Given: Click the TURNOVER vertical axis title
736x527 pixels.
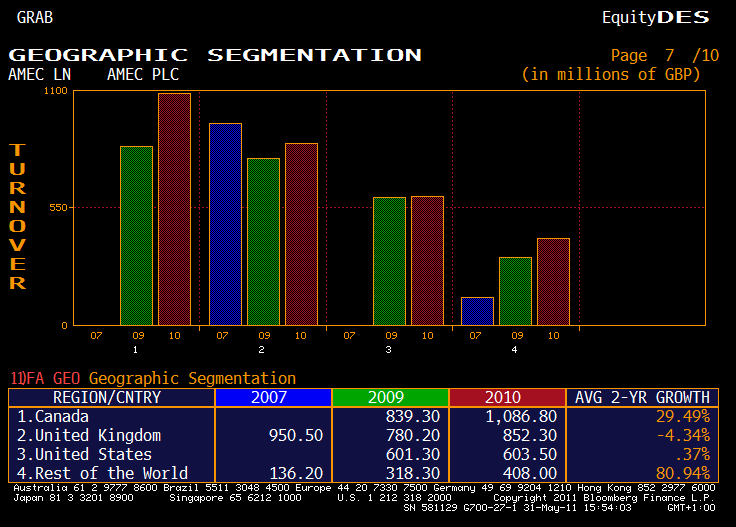Looking at the screenshot, I should point(17,216).
